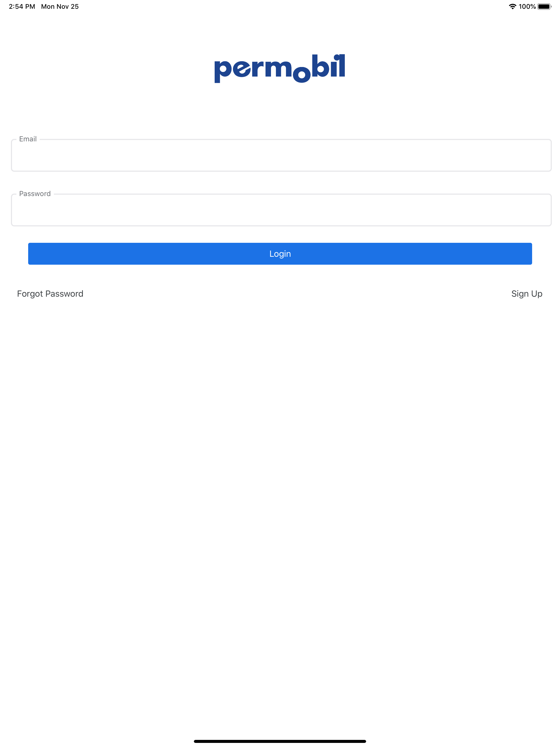
Task: Click the 100% battery percentage text
Action: [x=527, y=6]
